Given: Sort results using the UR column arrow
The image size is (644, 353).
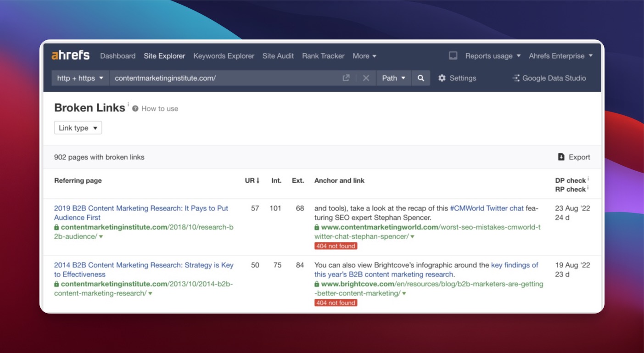Looking at the screenshot, I should click(258, 181).
